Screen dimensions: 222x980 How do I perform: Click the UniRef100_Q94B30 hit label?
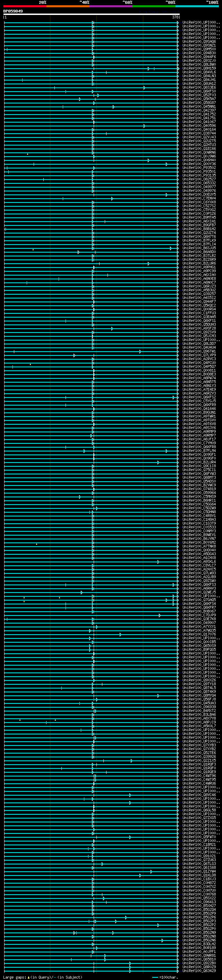[199, 53]
